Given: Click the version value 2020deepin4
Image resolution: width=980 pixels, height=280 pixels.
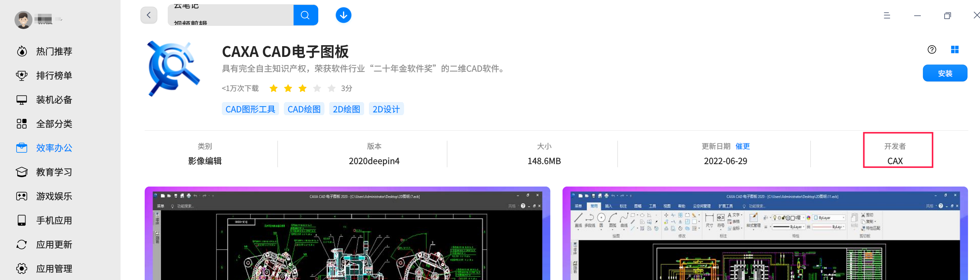Looking at the screenshot, I should (374, 161).
